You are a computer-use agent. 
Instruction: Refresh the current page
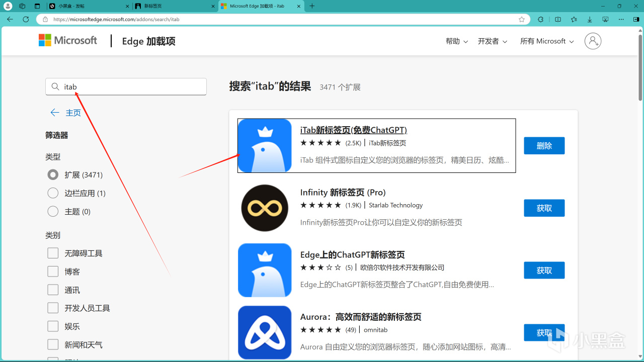click(x=26, y=19)
